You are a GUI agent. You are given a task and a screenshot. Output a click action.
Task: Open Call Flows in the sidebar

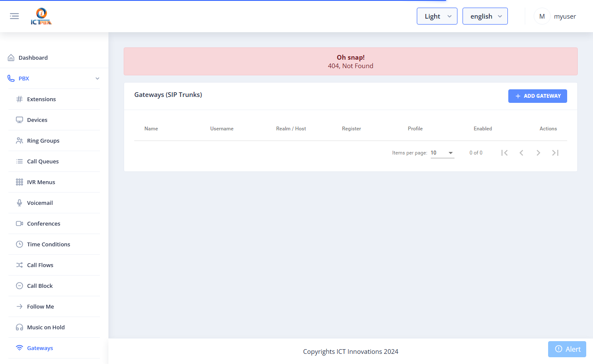coord(54,265)
